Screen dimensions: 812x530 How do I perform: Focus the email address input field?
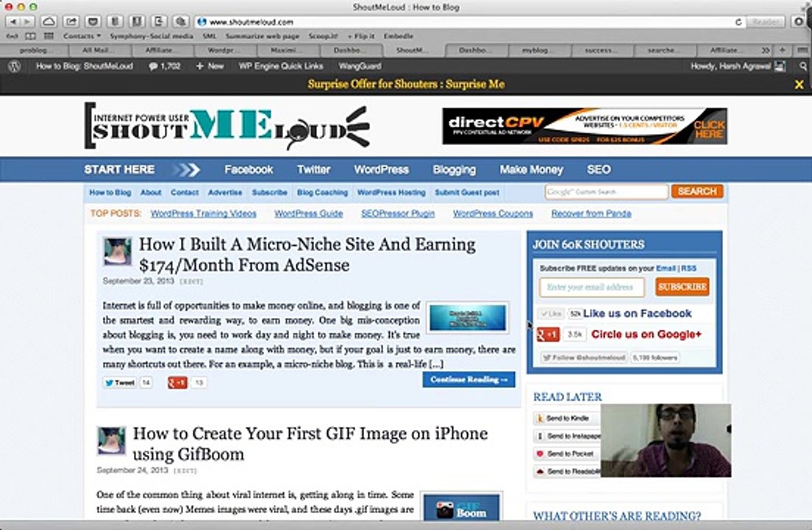pos(592,287)
